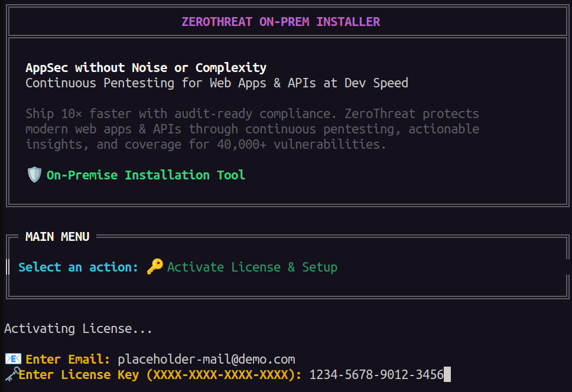Click the 'Enter Email:' label

tap(67, 360)
